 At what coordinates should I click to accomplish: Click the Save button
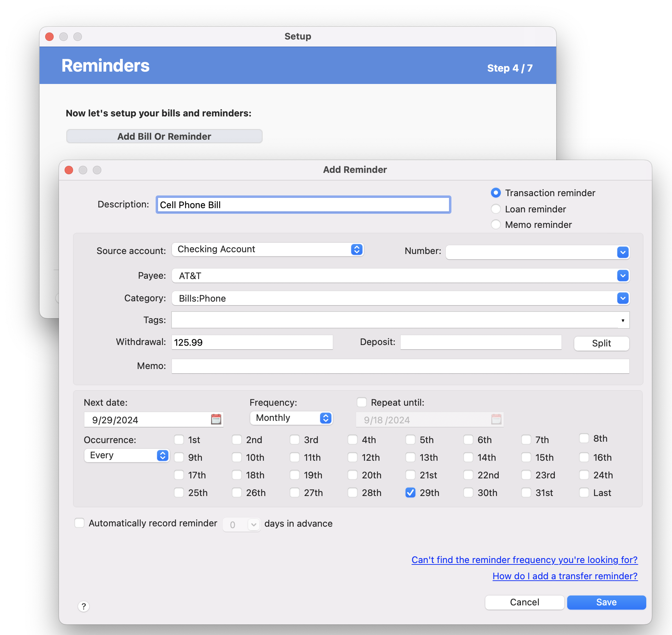606,602
